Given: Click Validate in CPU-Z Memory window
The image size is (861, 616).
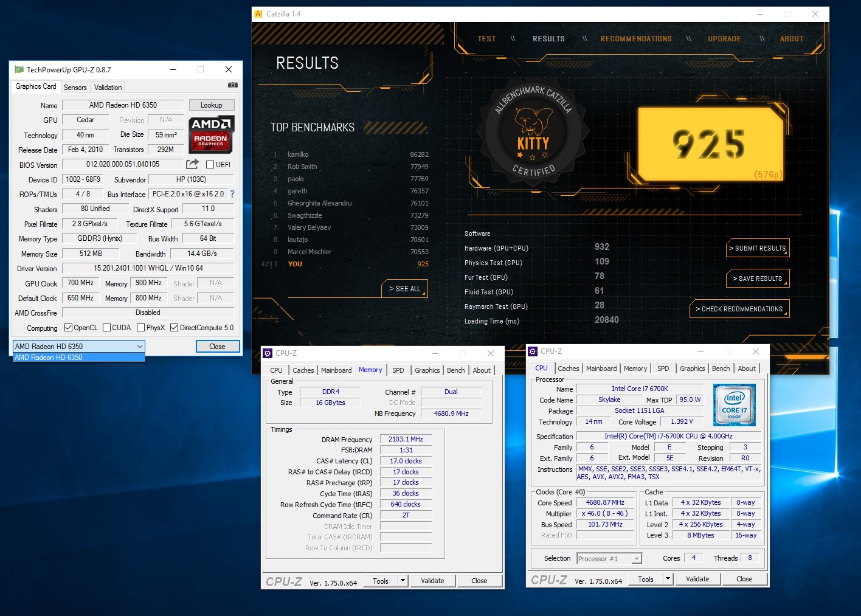Looking at the screenshot, I should click(x=432, y=581).
